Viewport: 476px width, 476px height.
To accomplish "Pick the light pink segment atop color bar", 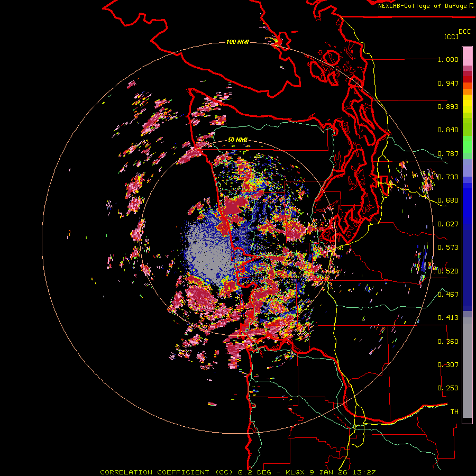I will [467, 57].
